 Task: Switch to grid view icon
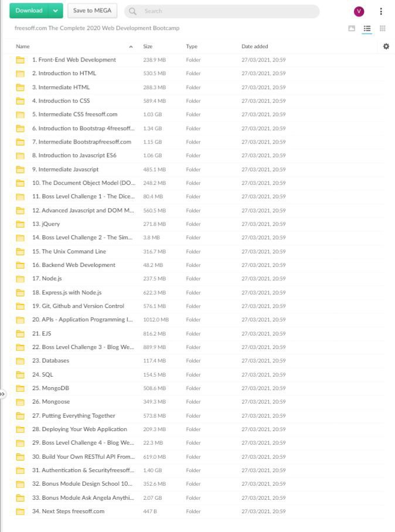pos(383,28)
